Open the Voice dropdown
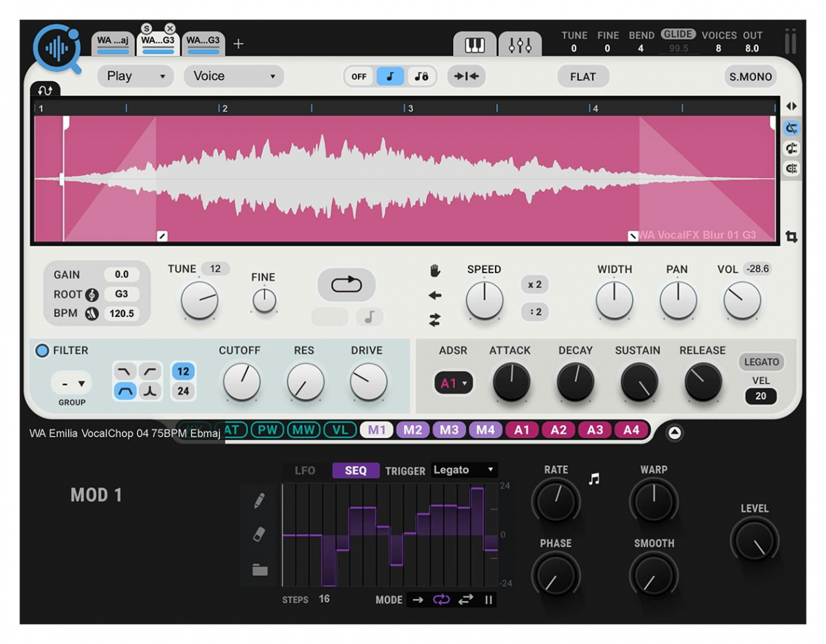 234,76
